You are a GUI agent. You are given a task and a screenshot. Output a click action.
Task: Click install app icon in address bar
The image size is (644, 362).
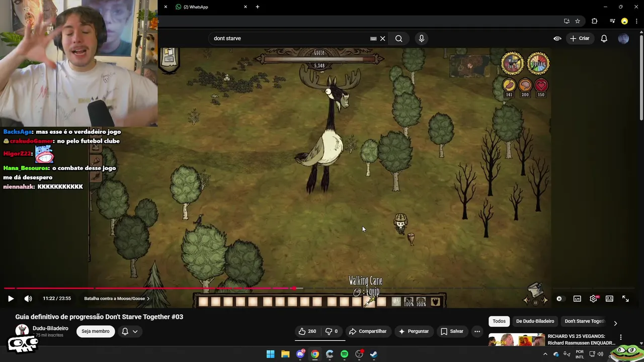click(x=567, y=21)
